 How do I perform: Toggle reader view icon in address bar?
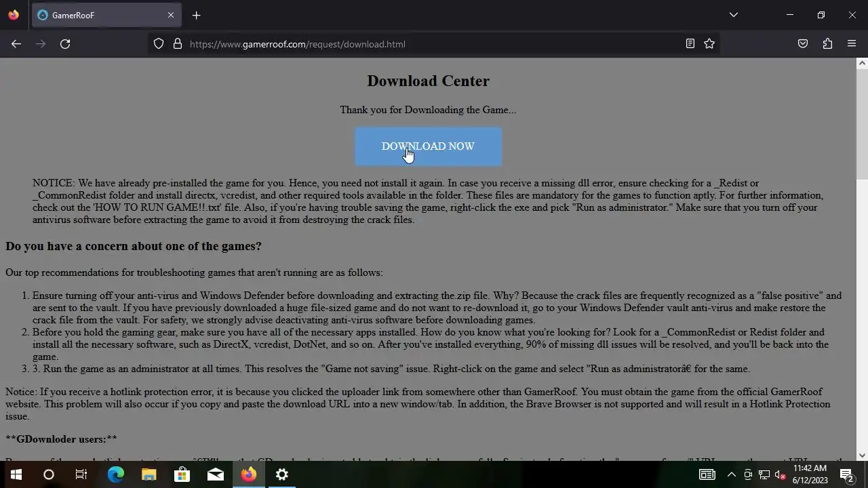click(x=690, y=44)
